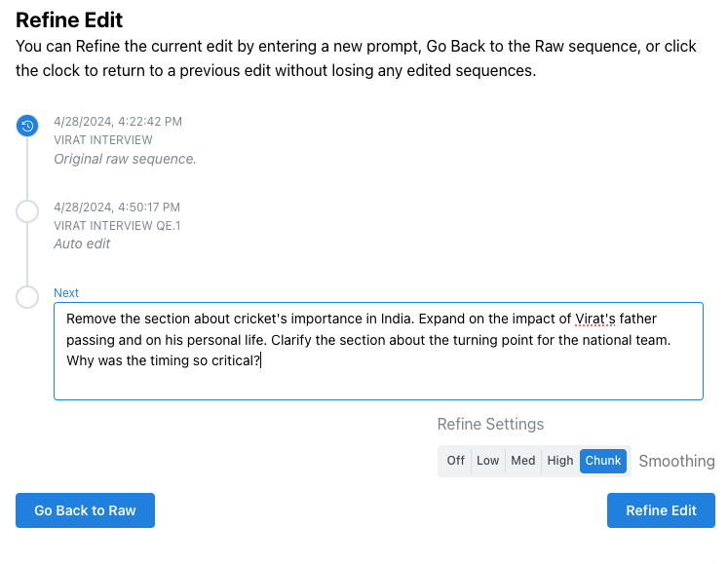The height and width of the screenshot is (564, 728).
Task: Click the clock history icon for raw sequence
Action: (x=27, y=126)
